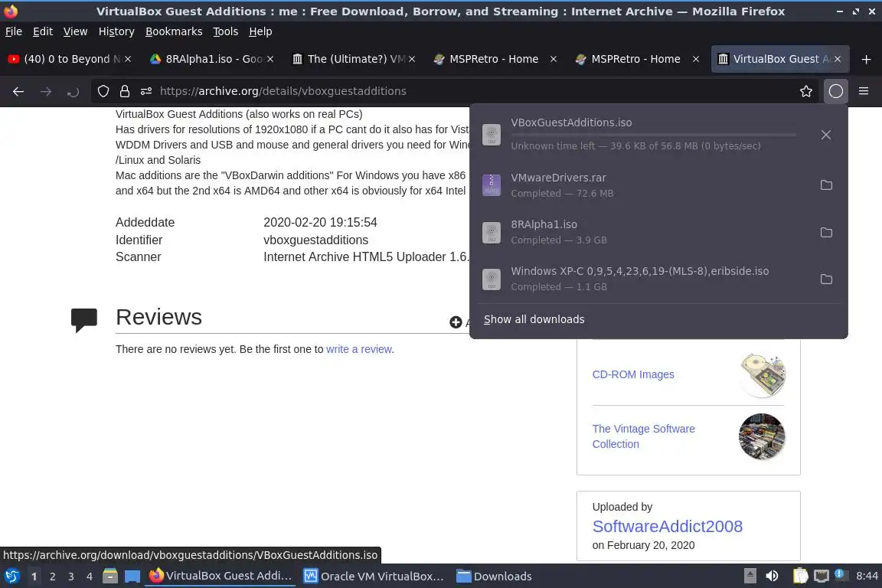This screenshot has height=588, width=882.
Task: Click the write a review link
Action: tap(359, 349)
